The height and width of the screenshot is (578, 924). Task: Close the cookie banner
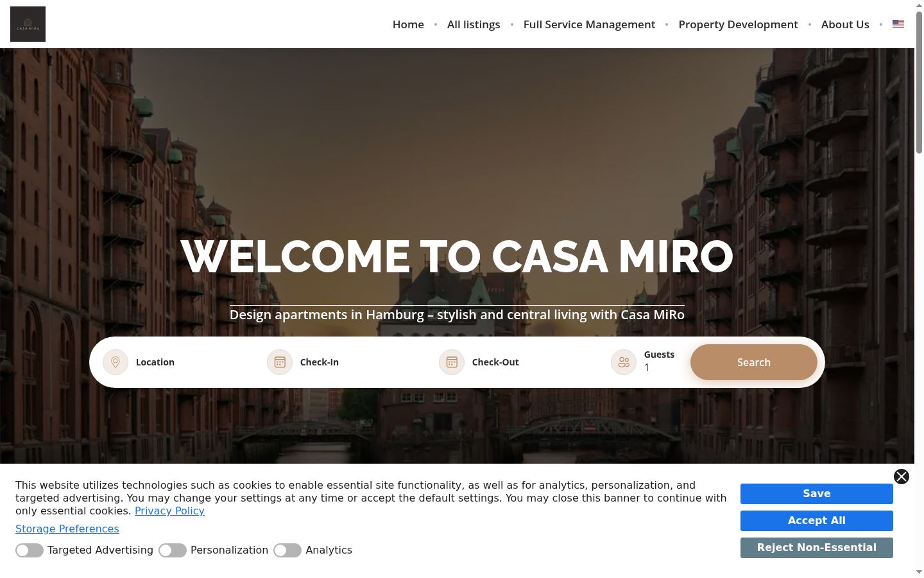tap(902, 476)
